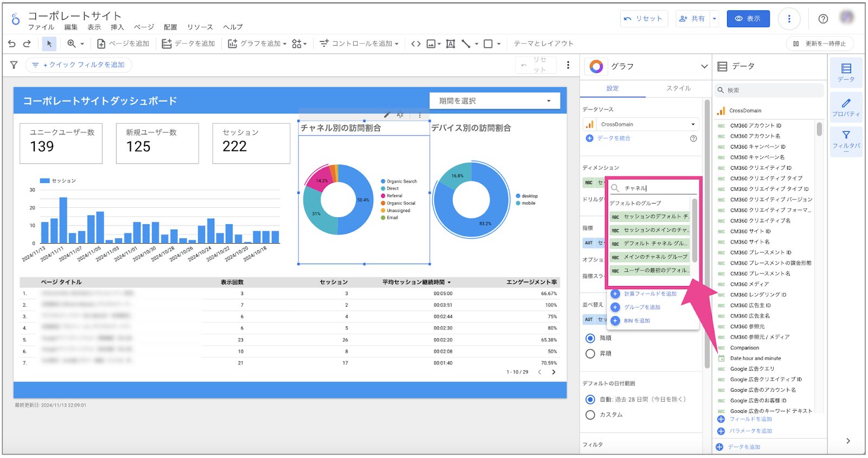Image resolution: width=868 pixels, height=458 pixels.
Task: Select the rectangle shape tool
Action: click(488, 44)
